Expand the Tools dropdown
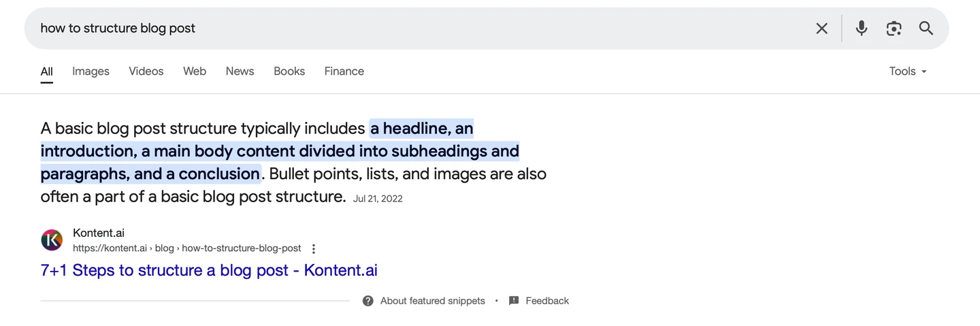Image resolution: width=980 pixels, height=326 pixels. (908, 71)
